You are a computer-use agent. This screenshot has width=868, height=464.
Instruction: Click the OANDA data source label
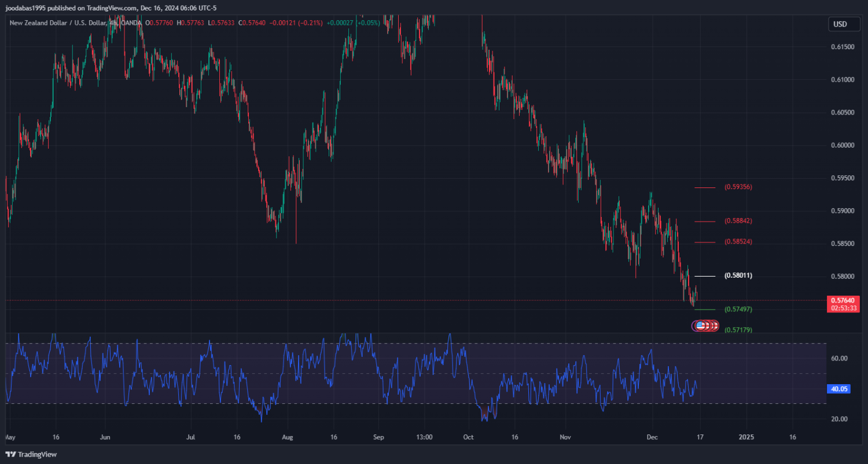[x=132, y=23]
